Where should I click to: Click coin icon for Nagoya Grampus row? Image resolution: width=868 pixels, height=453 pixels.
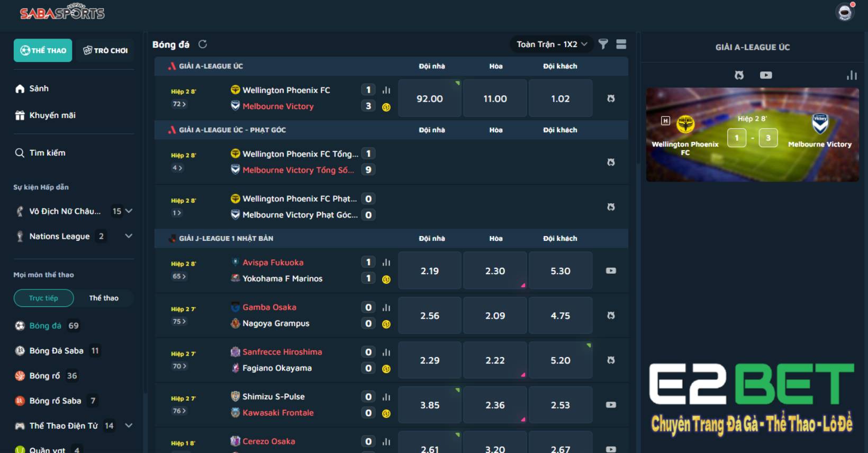pos(386,324)
